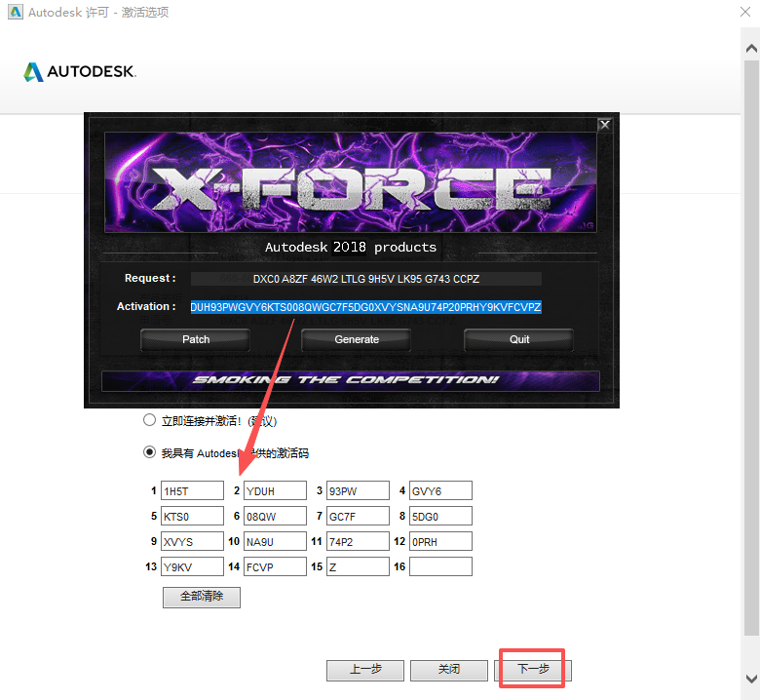Click the "Smoking the Competition" banner
Viewport: 760px width, 700px height.
[x=351, y=381]
